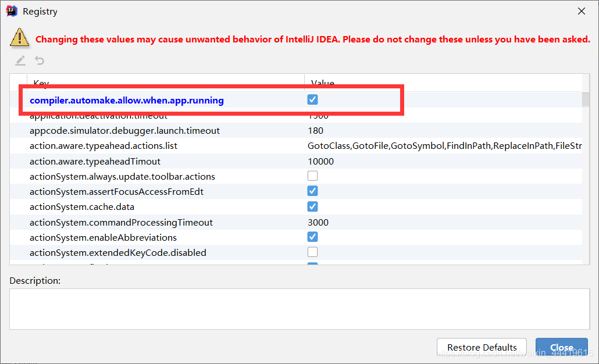
Task: Select the actionSystem.cache.data key
Action: pos(82,207)
